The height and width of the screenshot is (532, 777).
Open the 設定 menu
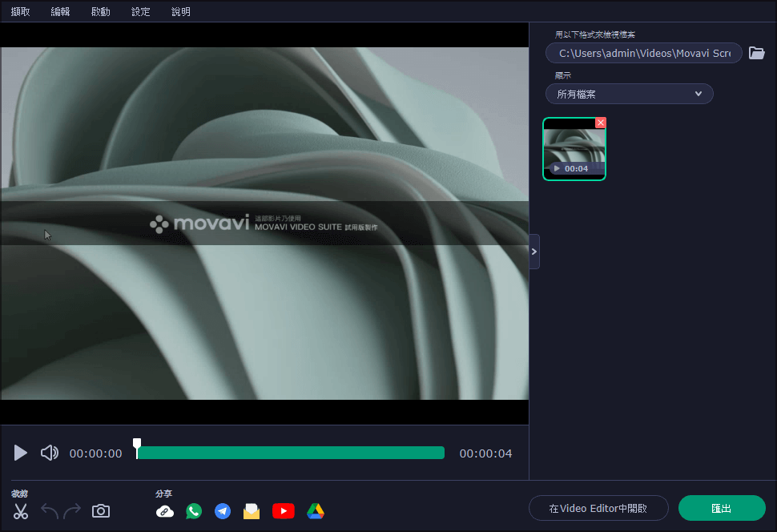[x=141, y=12]
